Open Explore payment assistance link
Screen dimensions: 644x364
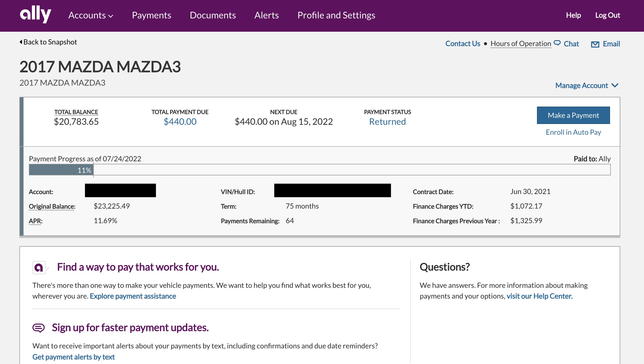click(133, 296)
